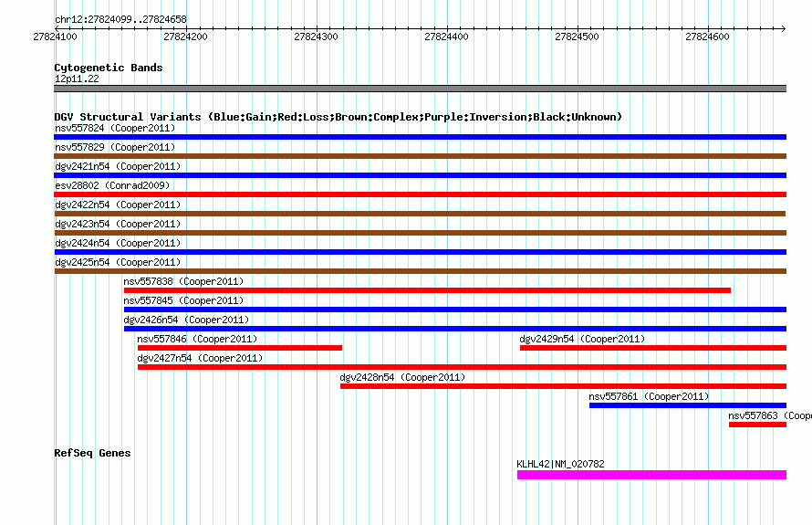
Task: Click ruler position 27824400
Action: tap(446, 37)
